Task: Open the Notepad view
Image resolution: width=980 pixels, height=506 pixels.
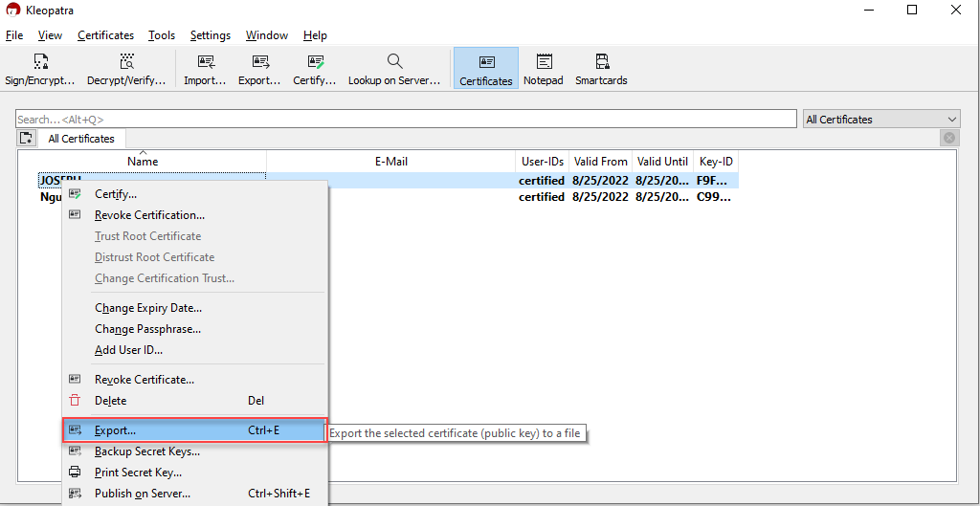Action: tap(544, 69)
